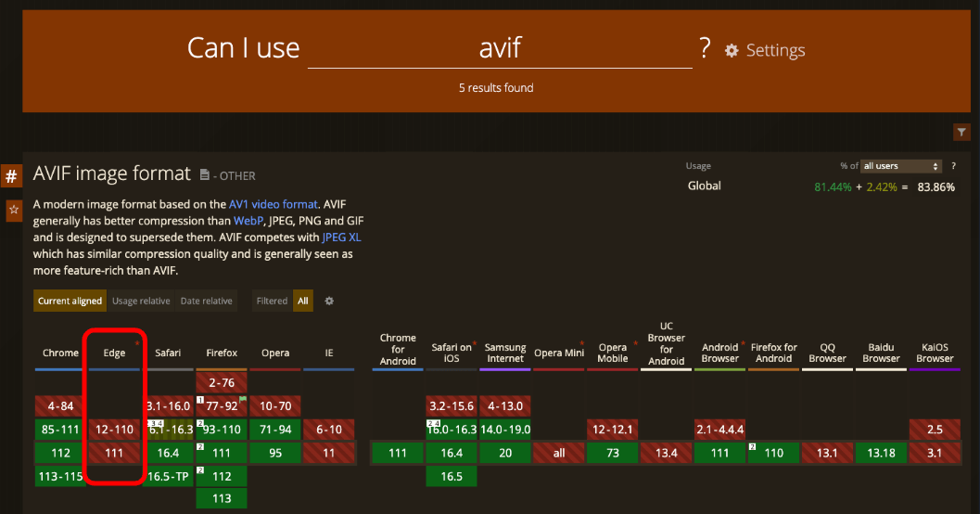Click the QQ Browser header

tap(828, 353)
